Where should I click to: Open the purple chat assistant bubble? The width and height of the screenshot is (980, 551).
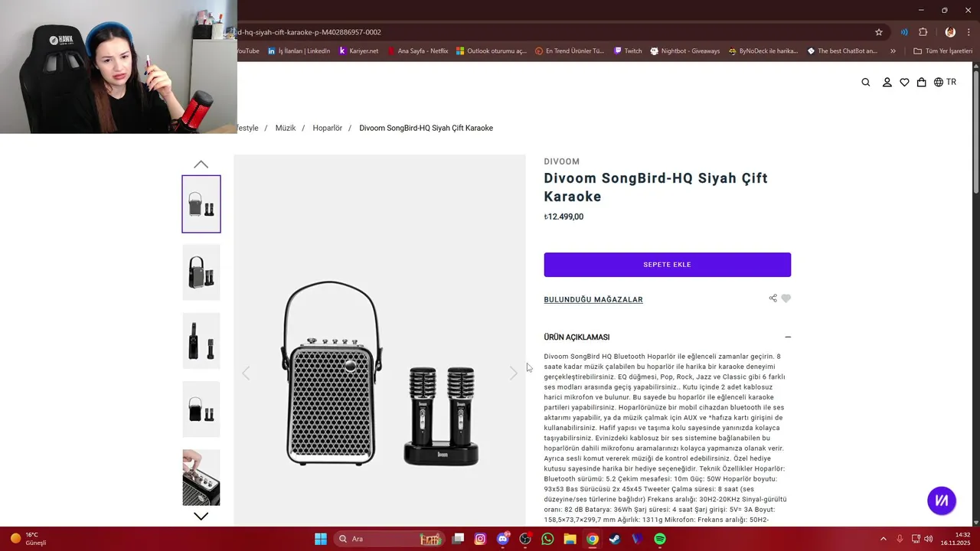942,500
